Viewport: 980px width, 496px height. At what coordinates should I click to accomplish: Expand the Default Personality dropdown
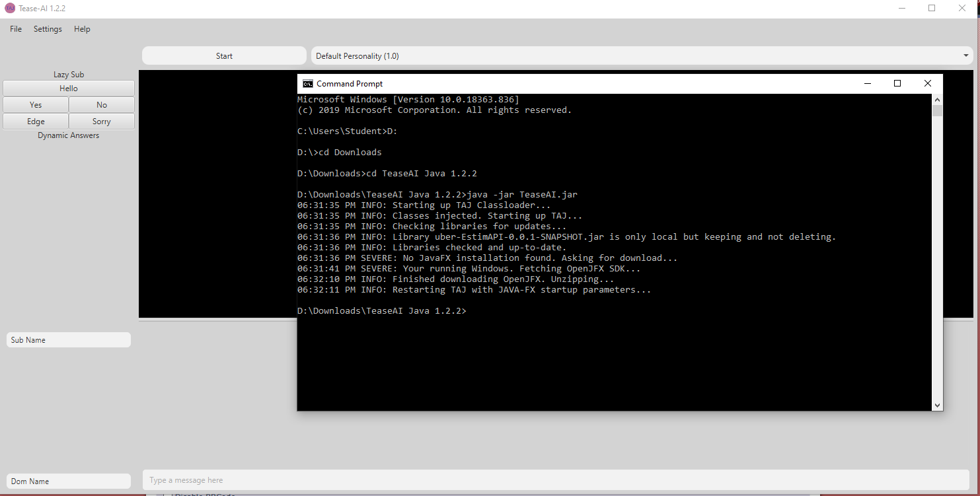click(642, 56)
